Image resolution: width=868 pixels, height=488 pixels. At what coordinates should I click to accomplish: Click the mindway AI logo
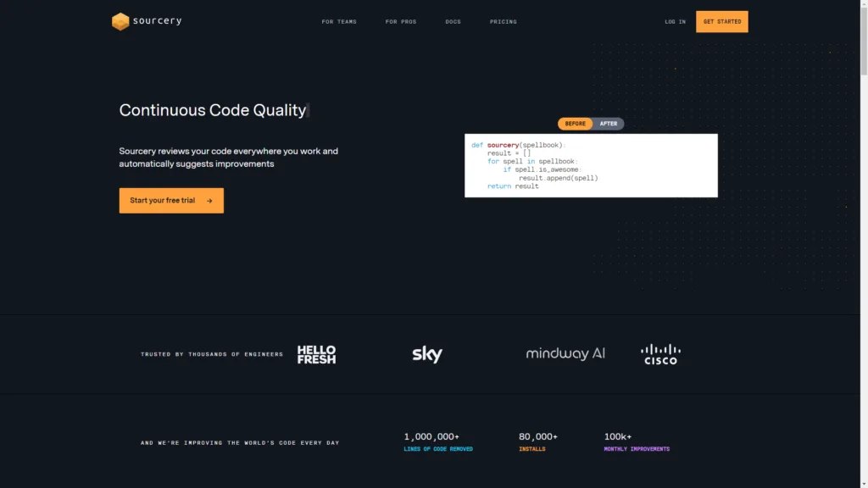(x=565, y=353)
